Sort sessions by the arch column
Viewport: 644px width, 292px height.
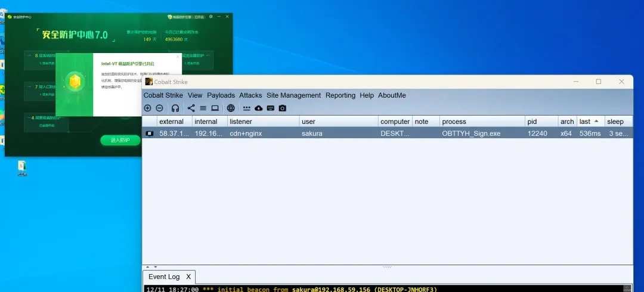coord(567,122)
